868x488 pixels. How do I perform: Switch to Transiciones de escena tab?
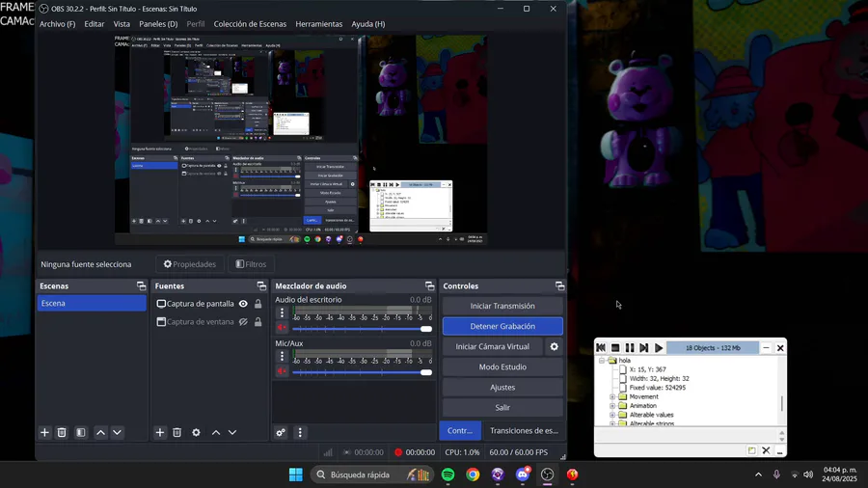[524, 430]
